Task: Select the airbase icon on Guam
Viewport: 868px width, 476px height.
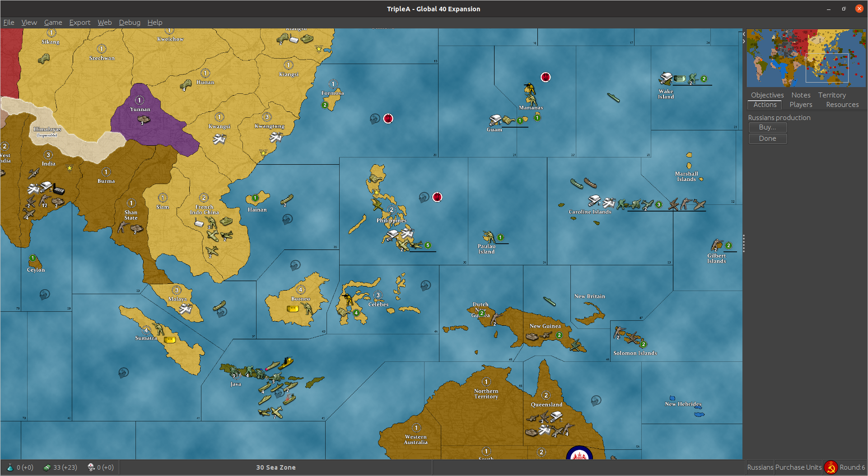Action: pos(495,120)
